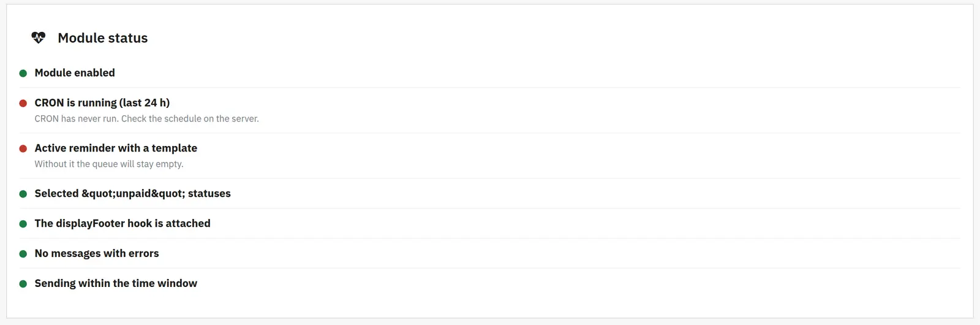Click empty space right of Module status heading
This screenshot has width=980, height=325.
[x=551, y=38]
